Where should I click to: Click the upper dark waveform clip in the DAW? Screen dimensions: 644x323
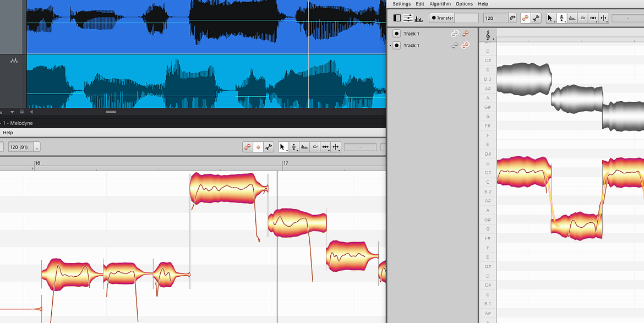pos(206,26)
